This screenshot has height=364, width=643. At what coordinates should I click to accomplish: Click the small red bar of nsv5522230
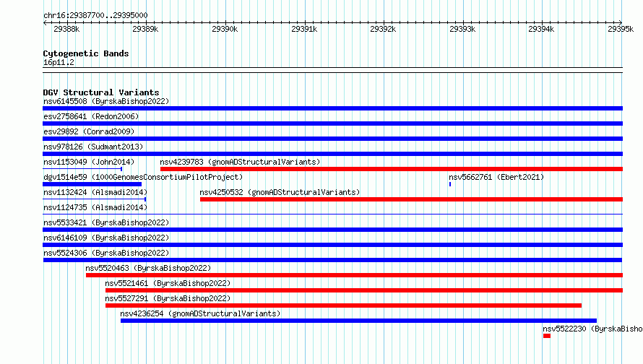click(x=547, y=336)
